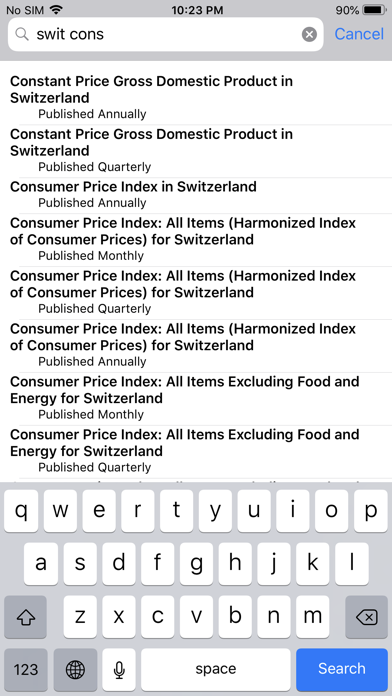Cancel the search

click(359, 34)
